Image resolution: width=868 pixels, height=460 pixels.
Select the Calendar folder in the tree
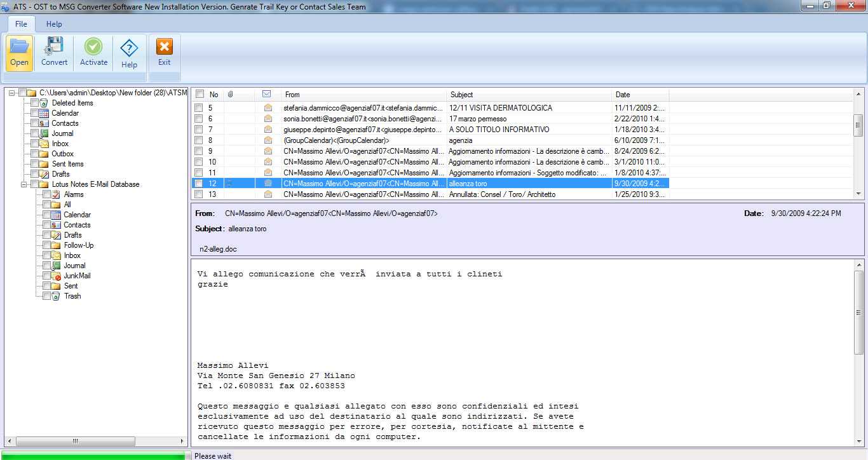pyautogui.click(x=66, y=112)
